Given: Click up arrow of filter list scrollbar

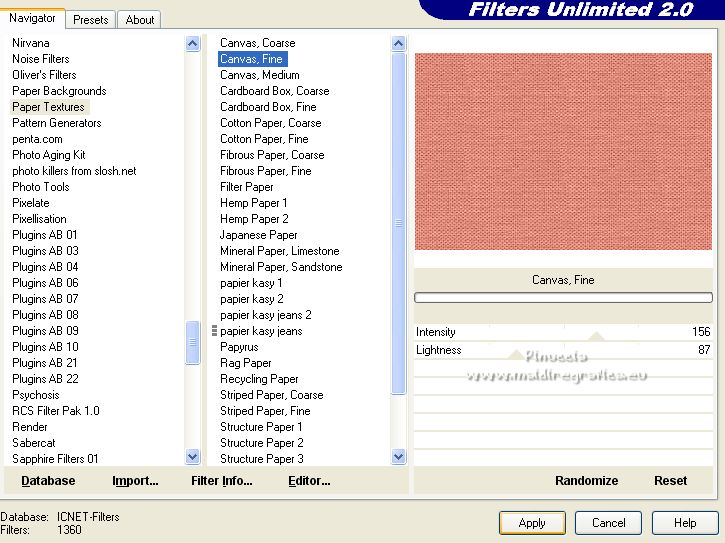Looking at the screenshot, I should point(399,43).
